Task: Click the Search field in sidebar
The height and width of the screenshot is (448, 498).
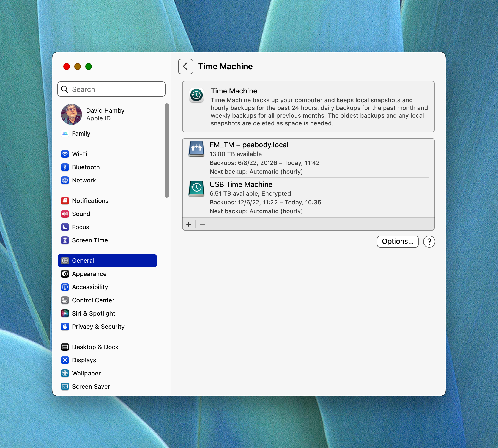Action: point(111,89)
